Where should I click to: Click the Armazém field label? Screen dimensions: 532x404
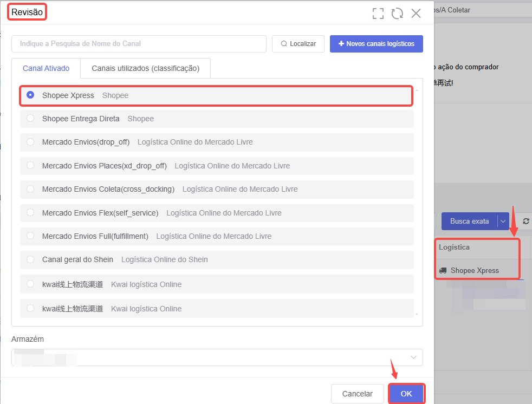[28, 339]
